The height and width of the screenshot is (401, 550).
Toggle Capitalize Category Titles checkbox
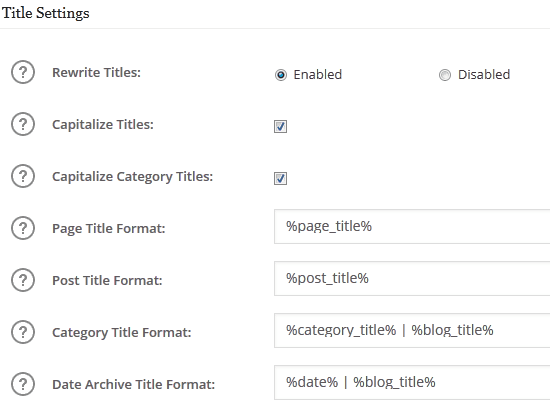tap(280, 178)
